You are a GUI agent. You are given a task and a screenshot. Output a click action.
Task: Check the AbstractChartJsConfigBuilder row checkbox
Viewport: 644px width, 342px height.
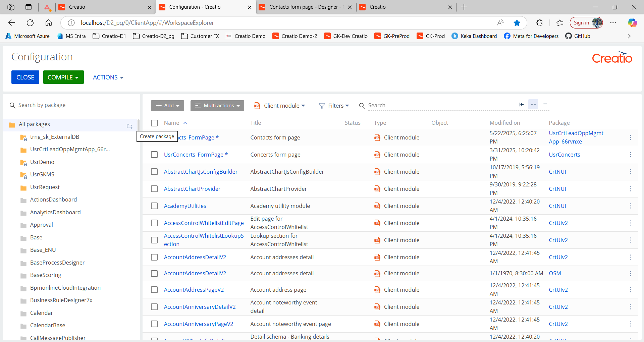(x=154, y=172)
